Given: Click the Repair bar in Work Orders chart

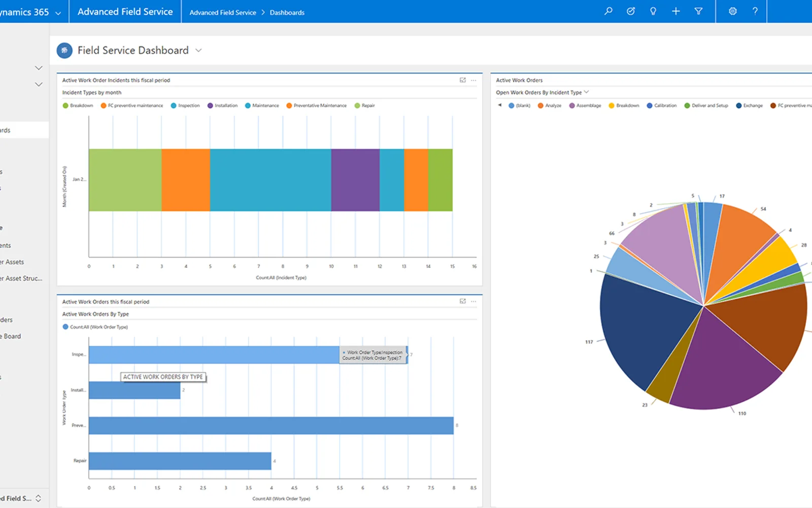Looking at the screenshot, I should point(180,461).
